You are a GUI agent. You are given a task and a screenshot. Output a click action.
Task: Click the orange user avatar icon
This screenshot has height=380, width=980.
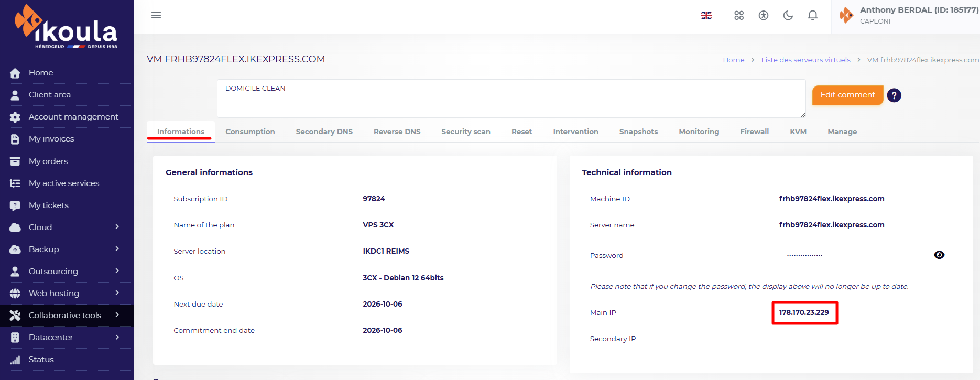(x=846, y=15)
